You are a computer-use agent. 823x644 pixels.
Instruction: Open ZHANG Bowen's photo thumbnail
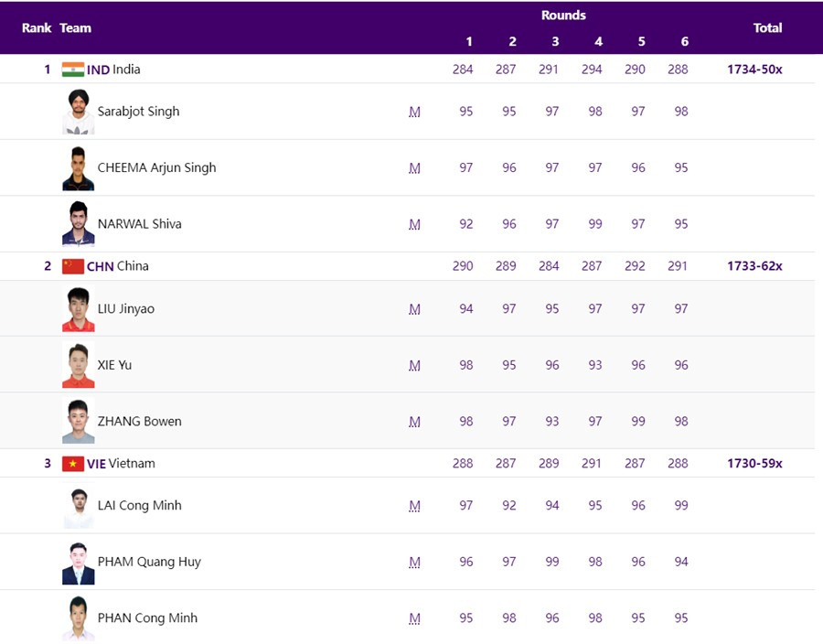[79, 422]
